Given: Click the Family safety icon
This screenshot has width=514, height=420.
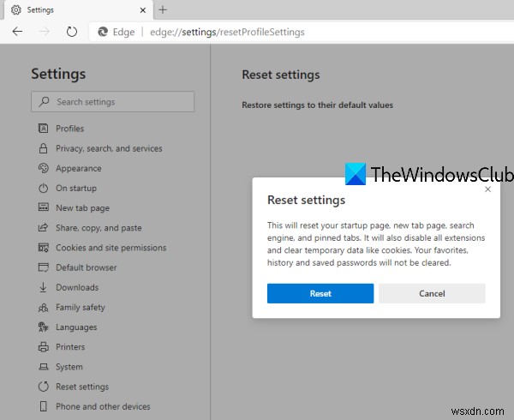Looking at the screenshot, I should click(x=44, y=307).
